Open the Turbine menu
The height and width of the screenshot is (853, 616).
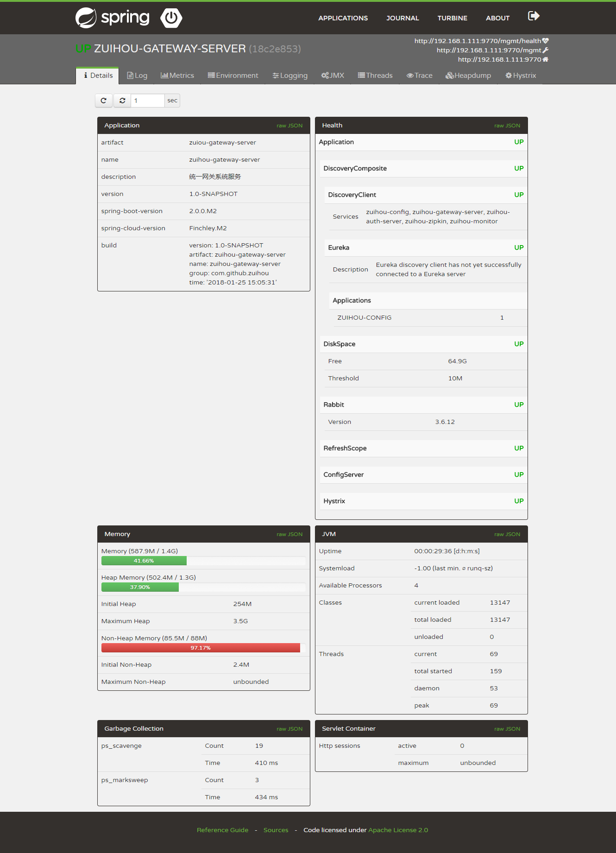pyautogui.click(x=453, y=18)
